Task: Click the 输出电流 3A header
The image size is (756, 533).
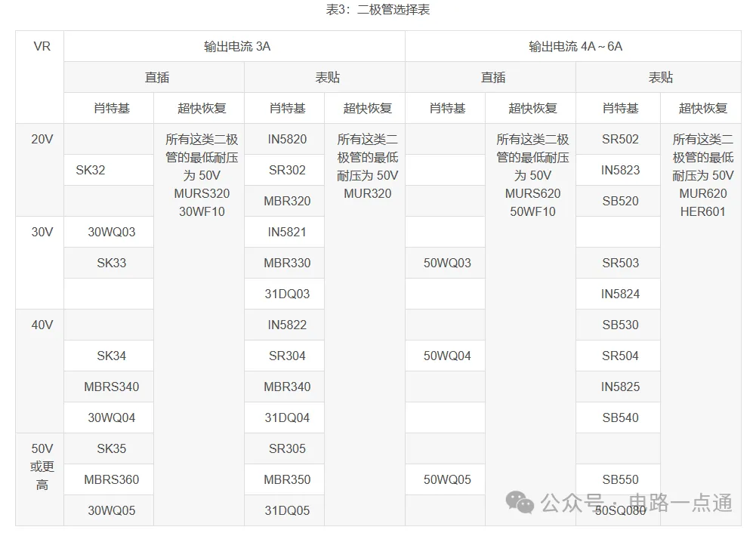Action: pyautogui.click(x=234, y=46)
